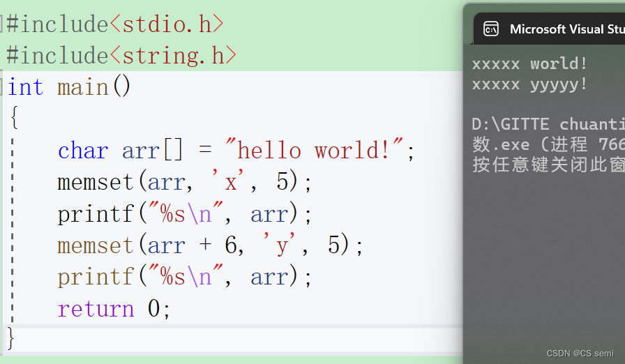Click console output line "xxxxx yyyyy!"
This screenshot has width=625, height=364.
pos(529,84)
